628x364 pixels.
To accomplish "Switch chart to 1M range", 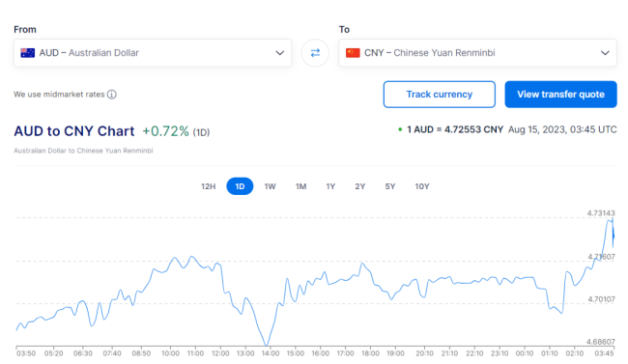I will click(300, 186).
